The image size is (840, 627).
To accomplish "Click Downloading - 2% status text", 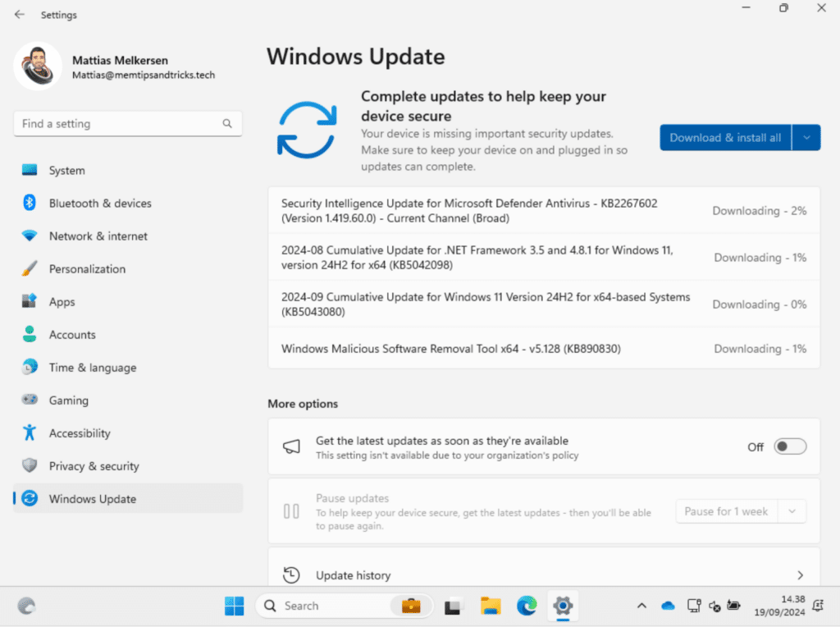I will pos(759,211).
